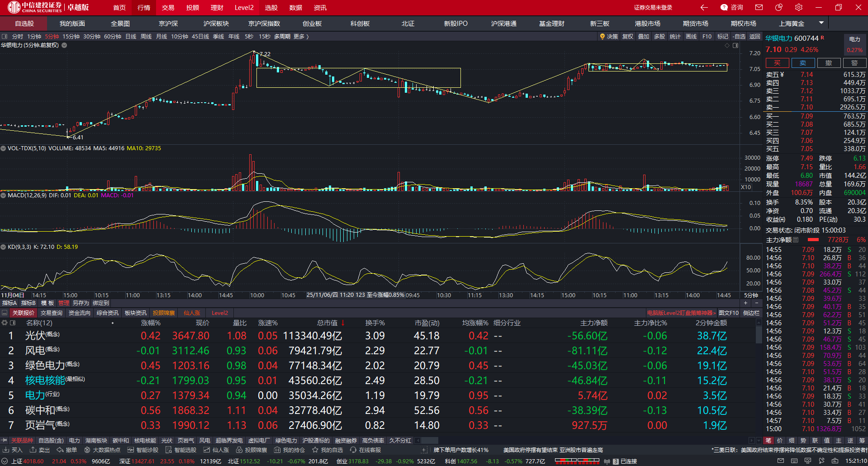
Task: Select the 核电核能 sector tab
Action: coord(145,440)
